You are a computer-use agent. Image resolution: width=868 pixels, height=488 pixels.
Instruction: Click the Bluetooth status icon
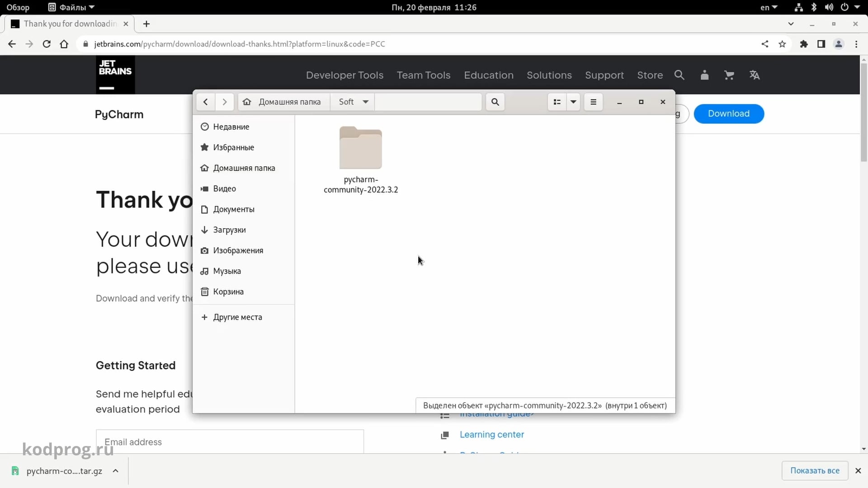(x=814, y=7)
